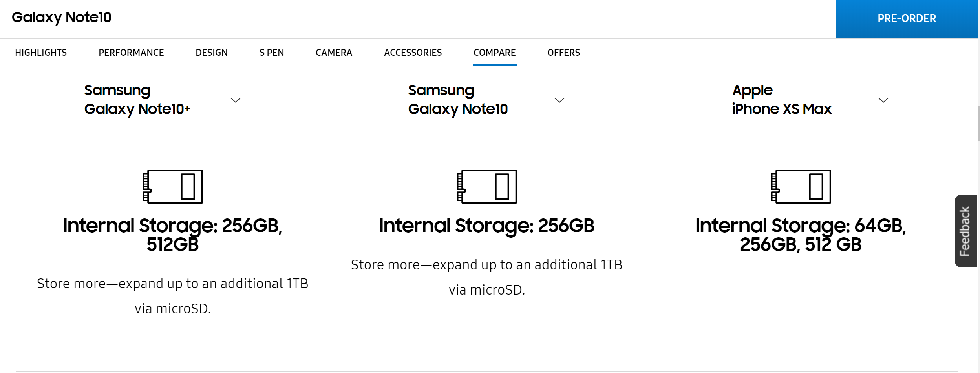The height and width of the screenshot is (373, 980).
Task: Open the Camera tab
Action: tap(334, 53)
